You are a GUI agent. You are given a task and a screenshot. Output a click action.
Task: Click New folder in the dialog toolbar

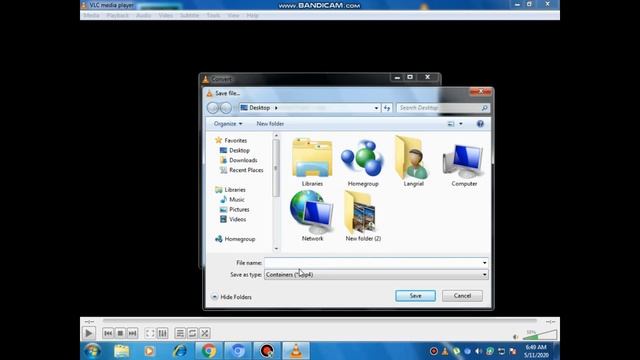click(x=270, y=124)
